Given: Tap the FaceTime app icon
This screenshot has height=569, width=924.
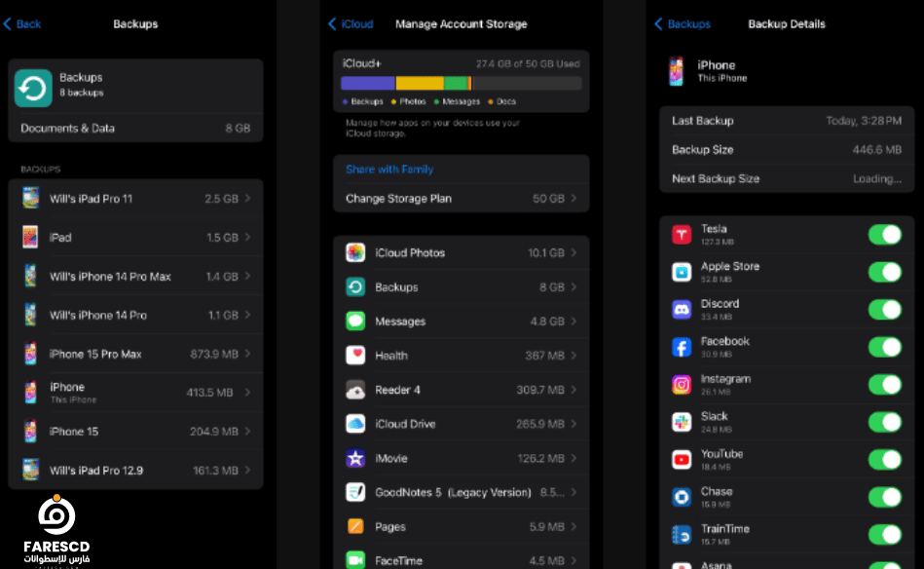Looking at the screenshot, I should 355,560.
